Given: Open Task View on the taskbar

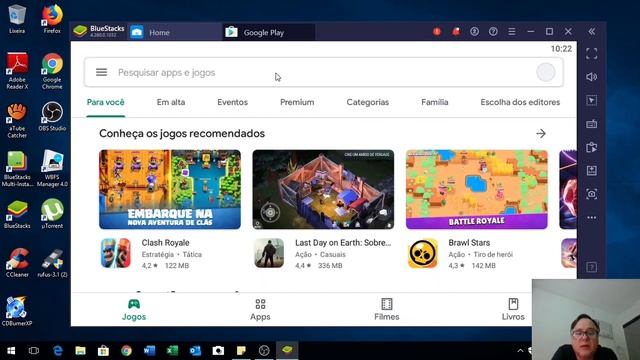Looking at the screenshot, I should [34, 351].
